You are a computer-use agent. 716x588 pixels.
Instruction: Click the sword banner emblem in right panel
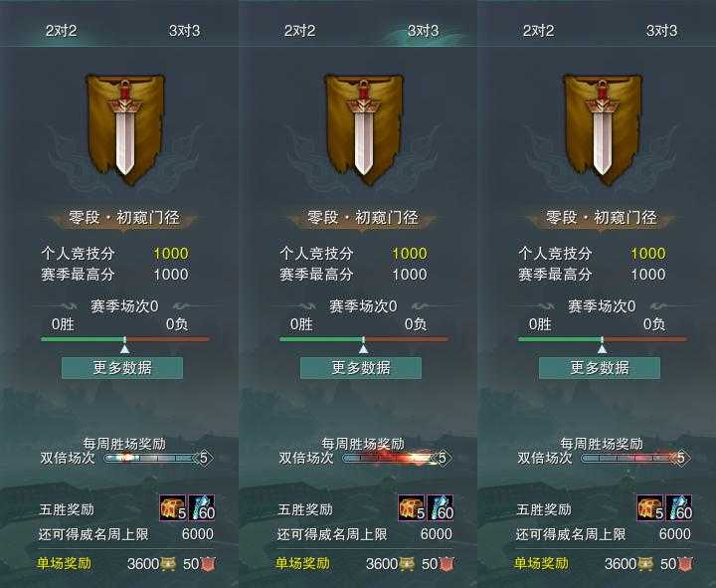[603, 129]
